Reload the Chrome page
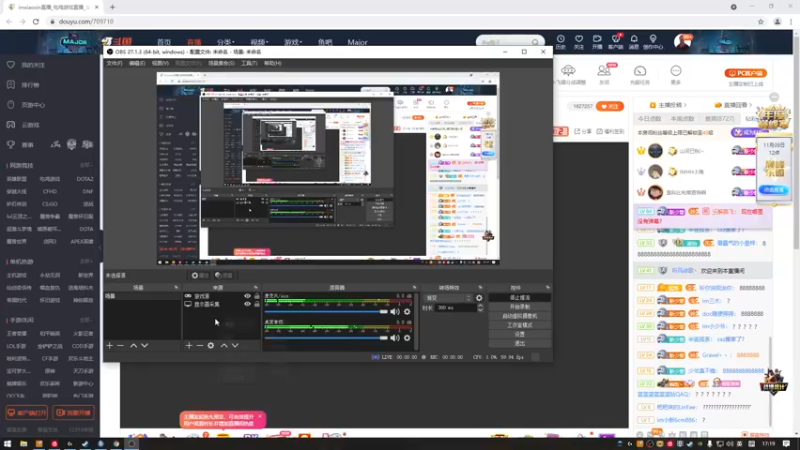800x450 pixels. pos(36,21)
